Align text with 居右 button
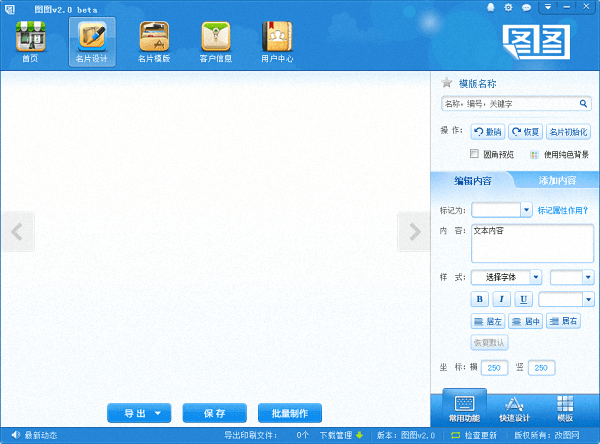 click(563, 321)
